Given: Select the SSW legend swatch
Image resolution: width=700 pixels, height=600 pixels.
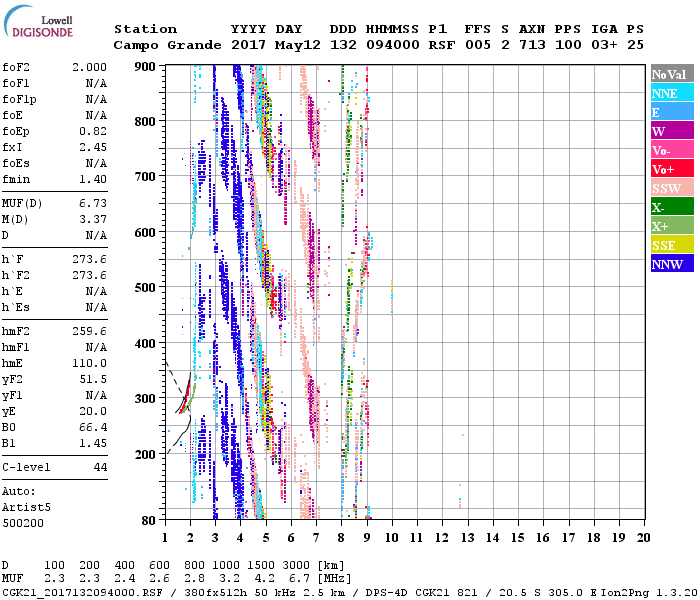Looking at the screenshot, I should (672, 188).
